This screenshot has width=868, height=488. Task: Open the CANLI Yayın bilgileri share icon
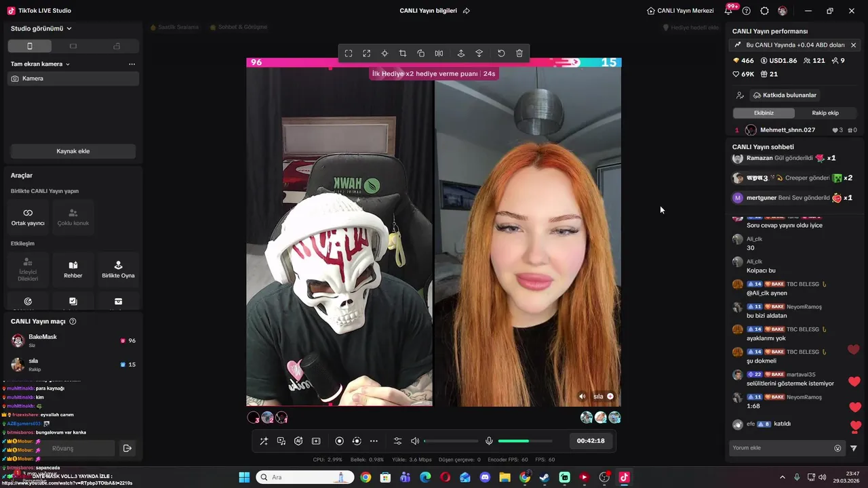pos(466,11)
